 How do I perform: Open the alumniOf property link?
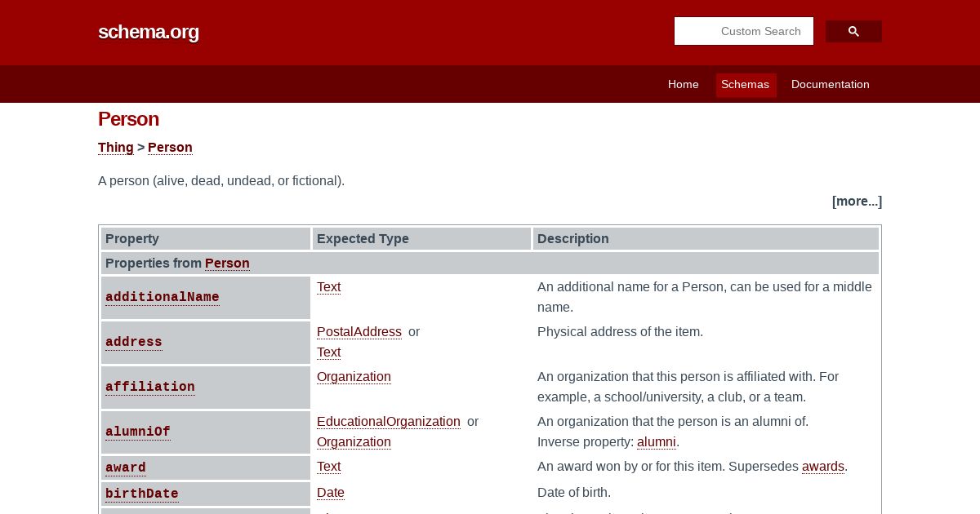[138, 432]
